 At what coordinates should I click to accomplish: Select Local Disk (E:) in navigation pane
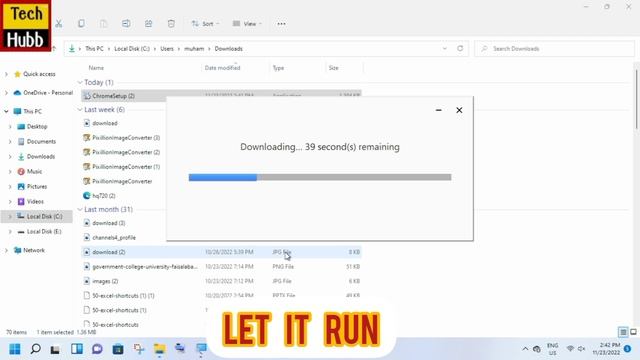point(44,232)
